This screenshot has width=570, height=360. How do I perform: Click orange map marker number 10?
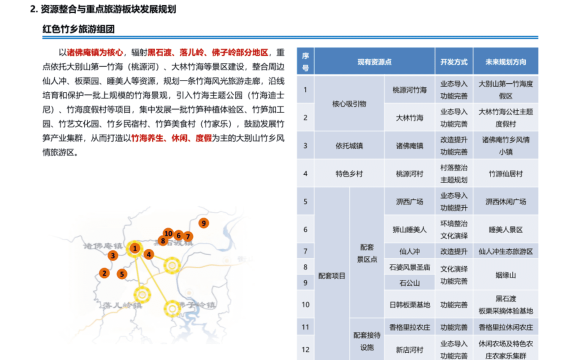point(168,233)
